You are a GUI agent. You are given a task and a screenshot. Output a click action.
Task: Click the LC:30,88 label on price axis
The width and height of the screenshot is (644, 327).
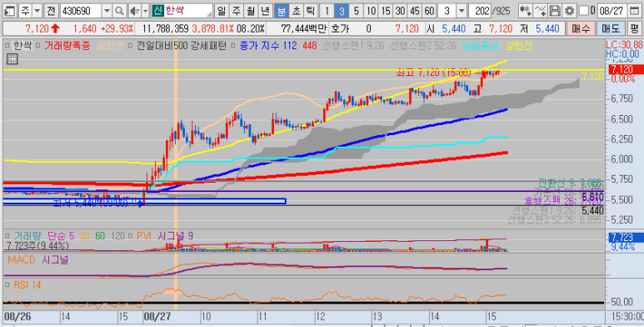point(624,45)
